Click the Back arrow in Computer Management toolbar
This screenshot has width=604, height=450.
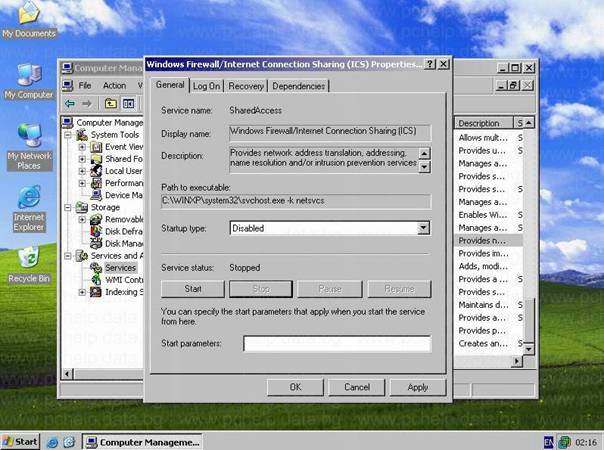coord(70,103)
